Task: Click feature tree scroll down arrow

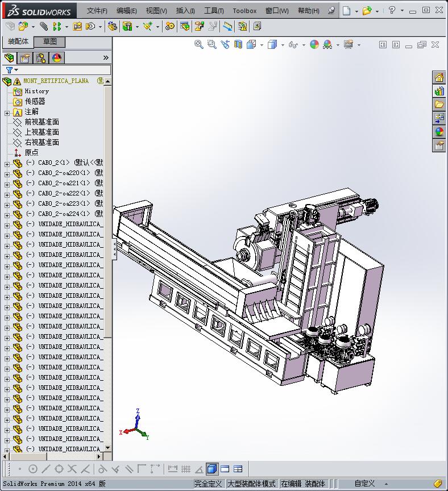Action: coord(108,447)
